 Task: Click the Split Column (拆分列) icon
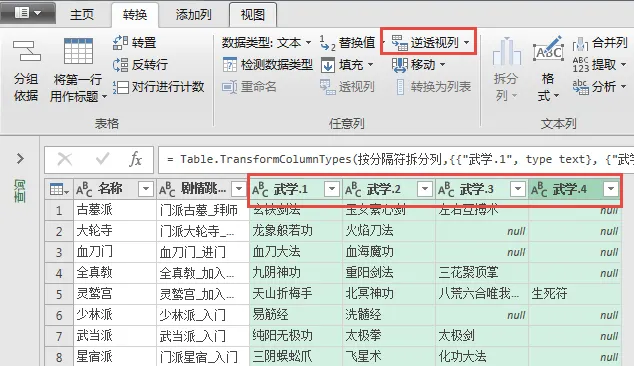[x=506, y=51]
